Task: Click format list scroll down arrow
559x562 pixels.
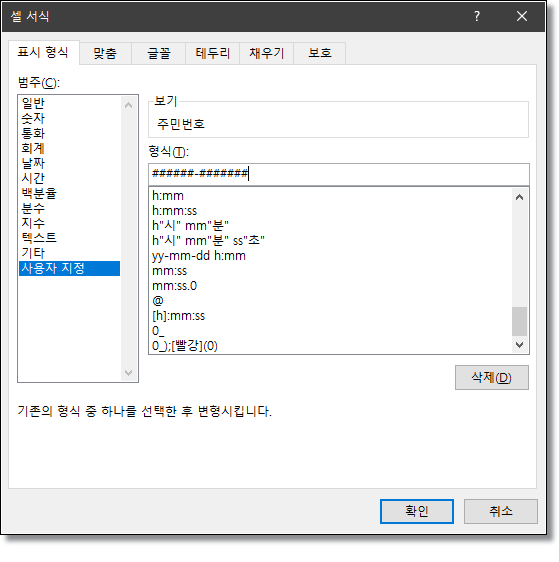Action: tap(520, 345)
